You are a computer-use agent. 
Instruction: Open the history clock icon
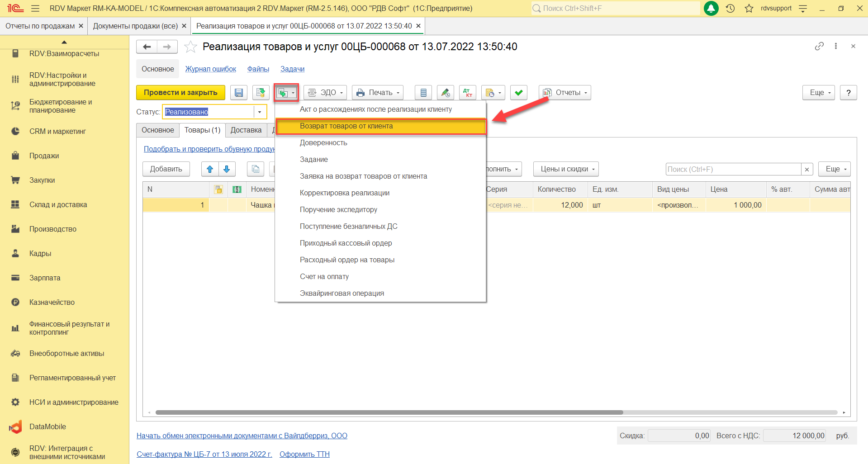coord(730,9)
